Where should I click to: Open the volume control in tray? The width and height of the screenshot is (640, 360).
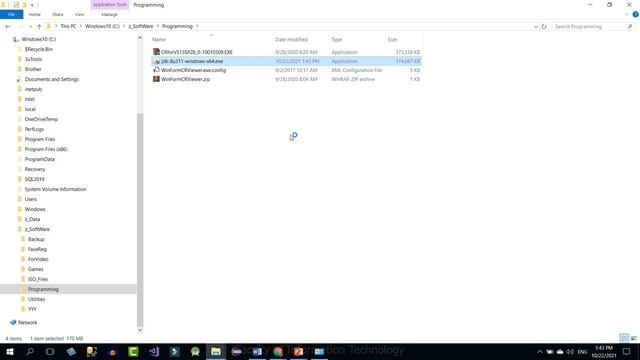pos(570,351)
